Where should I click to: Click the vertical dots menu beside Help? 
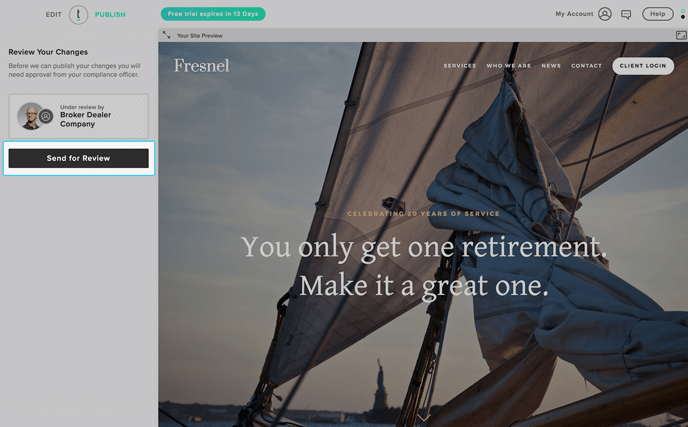(x=683, y=14)
